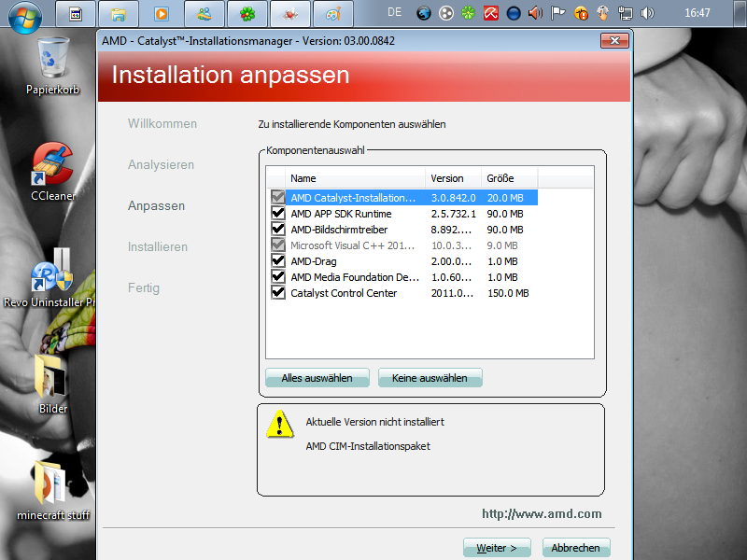747x560 pixels.
Task: Open the Windows Explorer folder taskbar button
Action: pos(119,14)
